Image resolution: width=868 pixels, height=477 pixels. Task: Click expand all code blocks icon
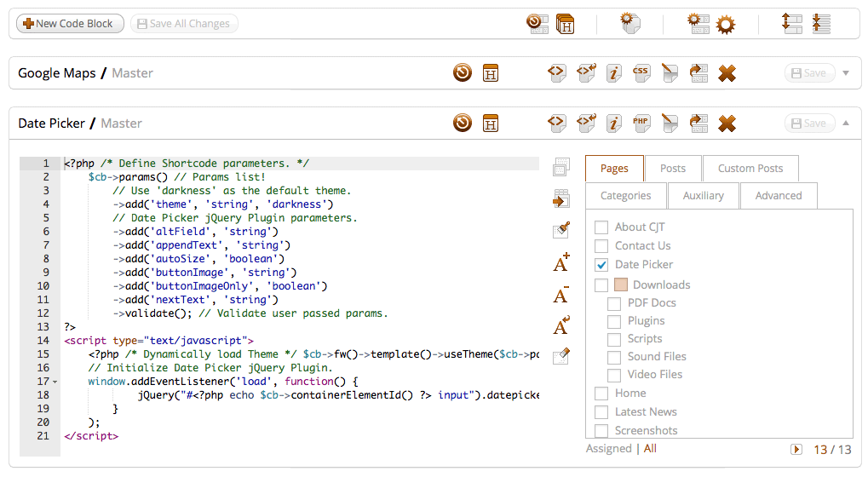point(791,24)
